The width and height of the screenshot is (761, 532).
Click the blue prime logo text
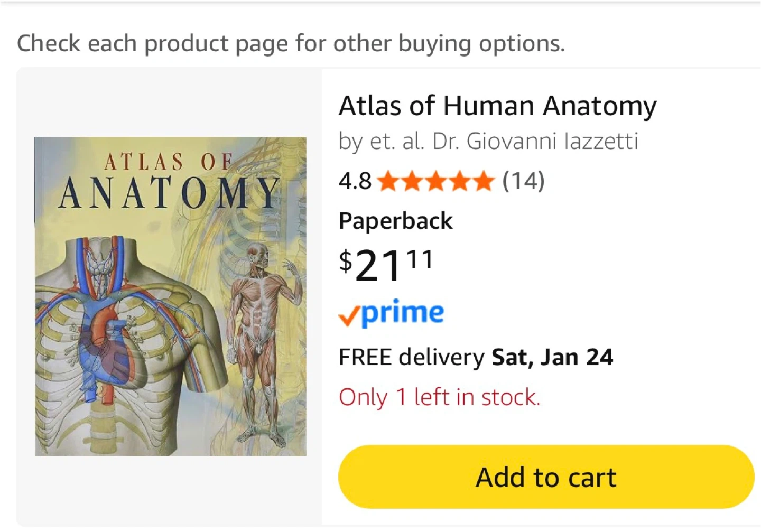click(403, 313)
